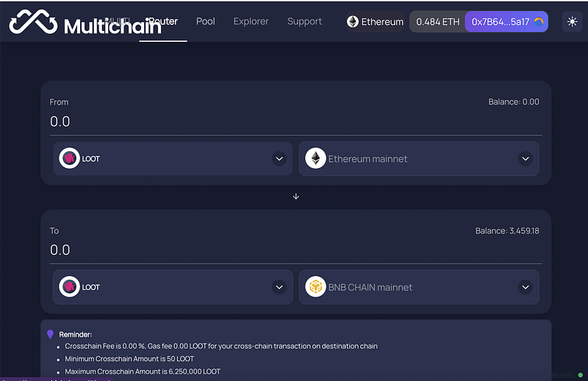Swap direction using the down arrow
Viewport: 588px width, 381px height.
[296, 197]
